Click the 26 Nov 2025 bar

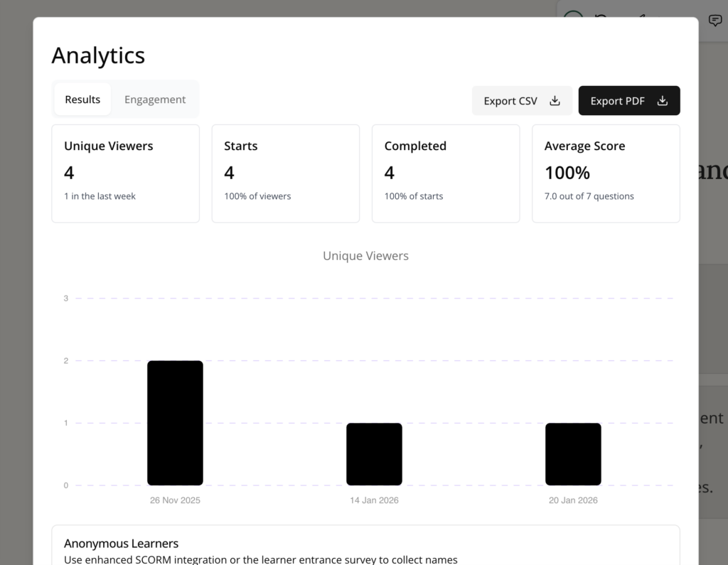[x=175, y=423]
